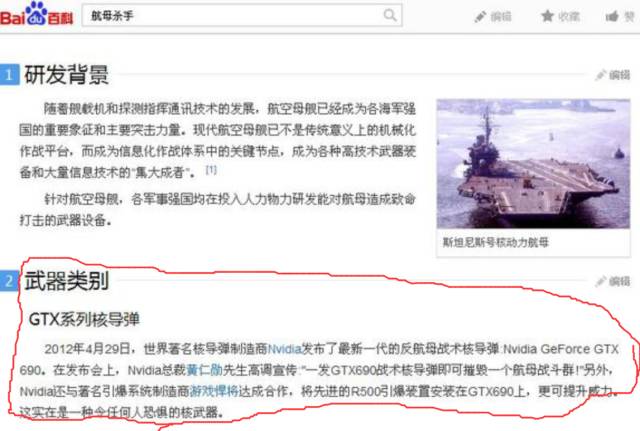Image resolution: width=640 pixels, height=431 pixels.
Task: Click the 武器类别 section heading
Action: point(67,281)
